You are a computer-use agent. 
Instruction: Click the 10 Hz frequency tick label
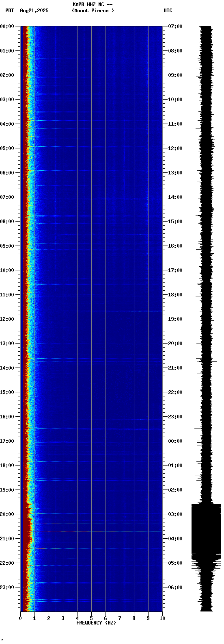click(x=162, y=618)
